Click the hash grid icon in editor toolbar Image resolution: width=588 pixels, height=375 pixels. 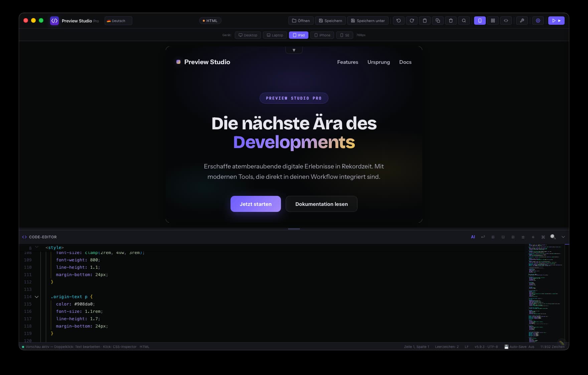coord(533,237)
